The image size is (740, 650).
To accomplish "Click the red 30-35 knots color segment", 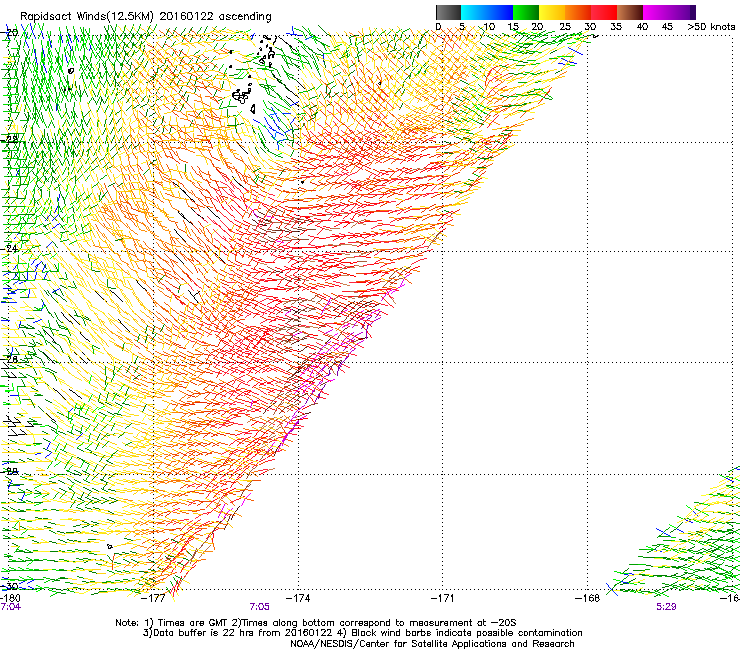I will (604, 12).
